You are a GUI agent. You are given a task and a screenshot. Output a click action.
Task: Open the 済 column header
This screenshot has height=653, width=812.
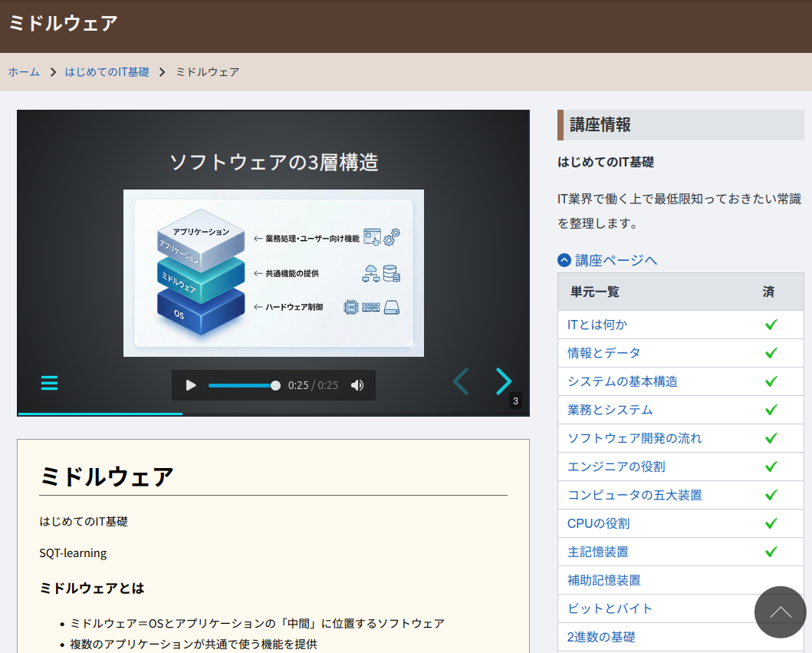click(x=768, y=292)
